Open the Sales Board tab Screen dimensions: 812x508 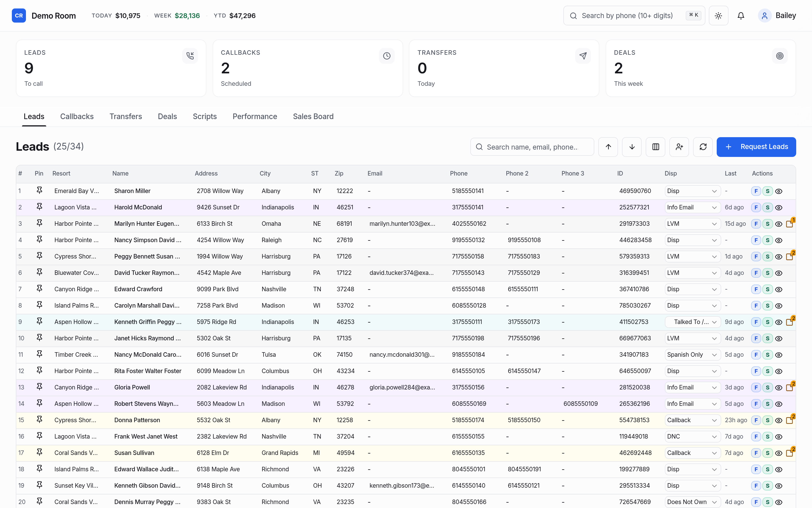coord(313,116)
